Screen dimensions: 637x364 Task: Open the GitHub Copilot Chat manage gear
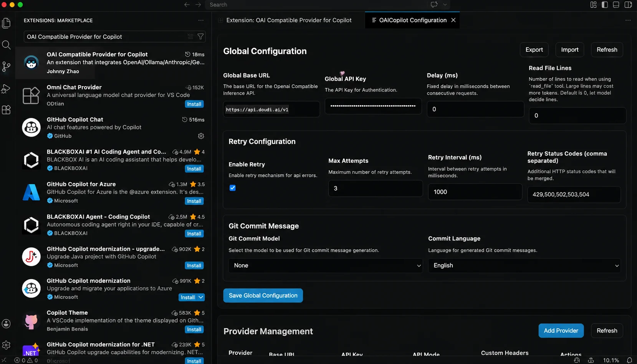[x=201, y=136]
